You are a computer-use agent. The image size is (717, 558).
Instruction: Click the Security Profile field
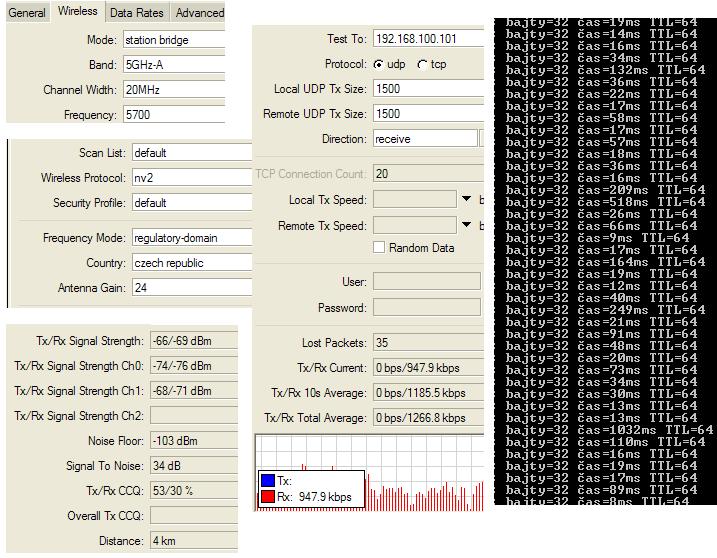(192, 203)
